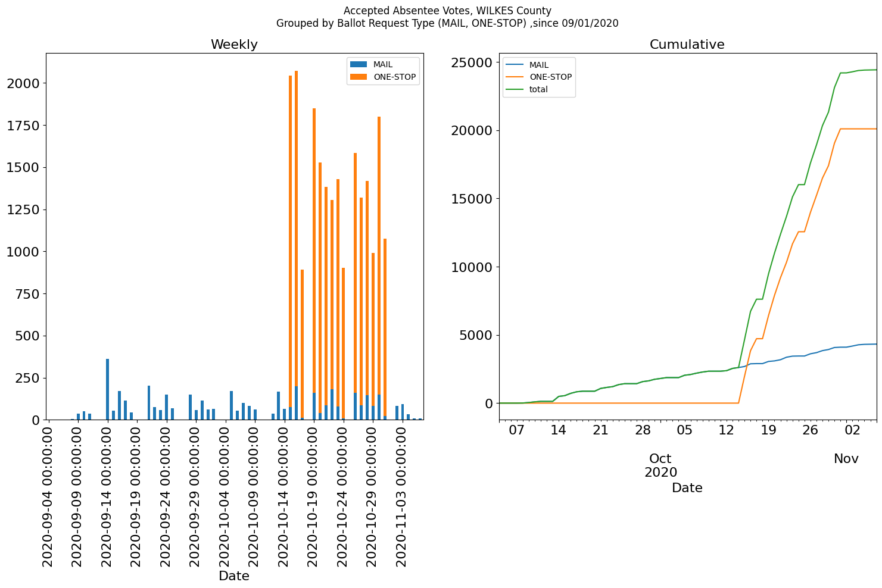
Task: Click the y-axis tick label '1000' on Weekly chart
Action: pos(23,252)
